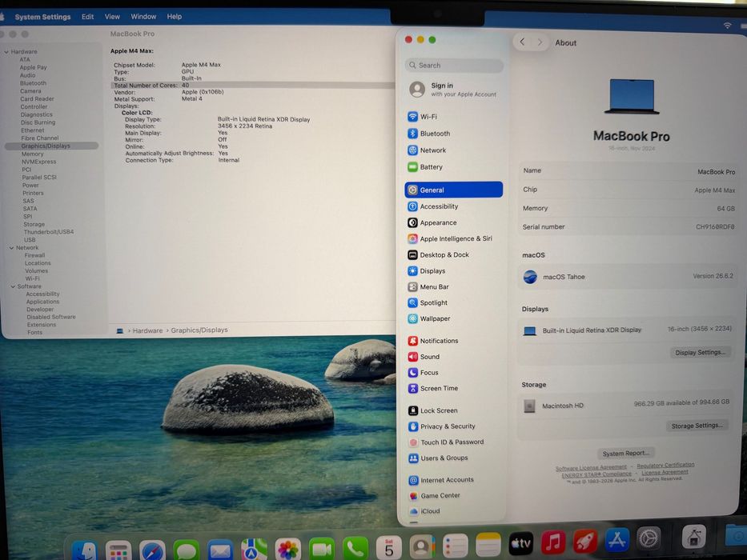Open the System Report button
Image resolution: width=747 pixels, height=560 pixels.
(x=625, y=454)
